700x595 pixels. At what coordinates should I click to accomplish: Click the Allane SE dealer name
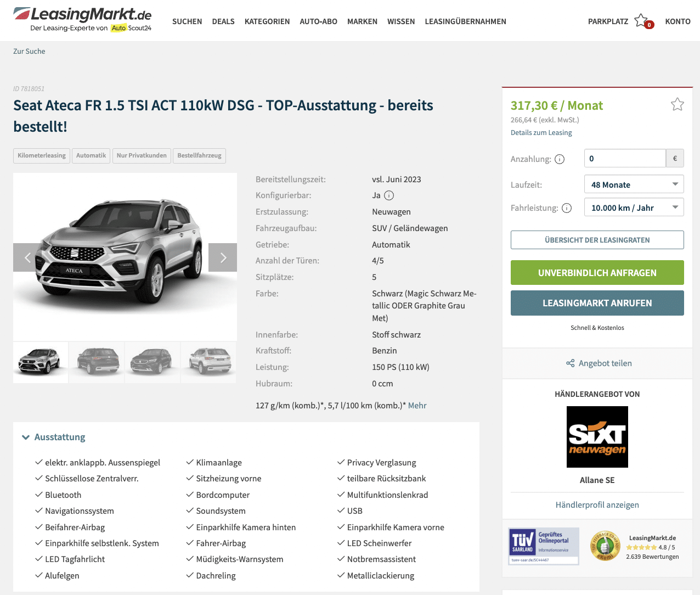[597, 480]
